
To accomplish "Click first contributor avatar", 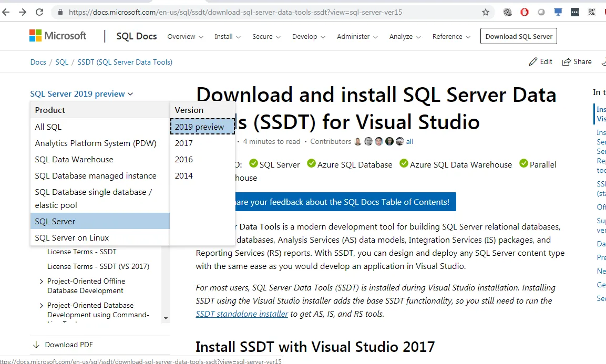I will click(x=358, y=141).
